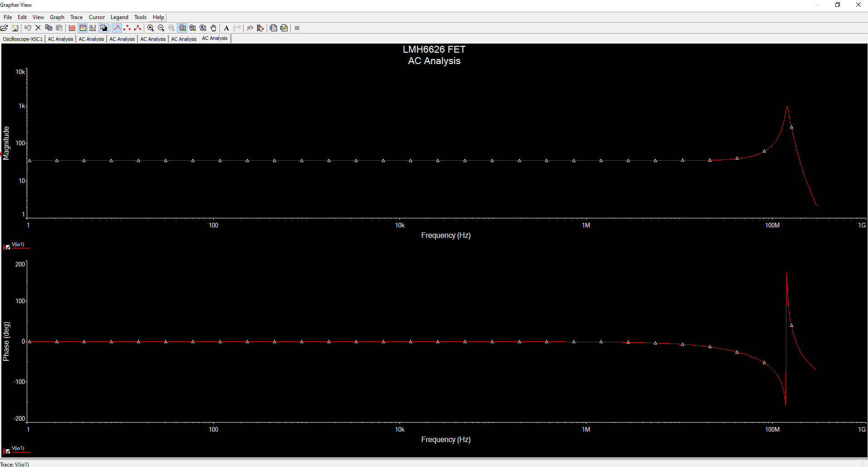The image size is (868, 467).
Task: Click the Overlay Traces toolbar icon
Action: coord(250,28)
